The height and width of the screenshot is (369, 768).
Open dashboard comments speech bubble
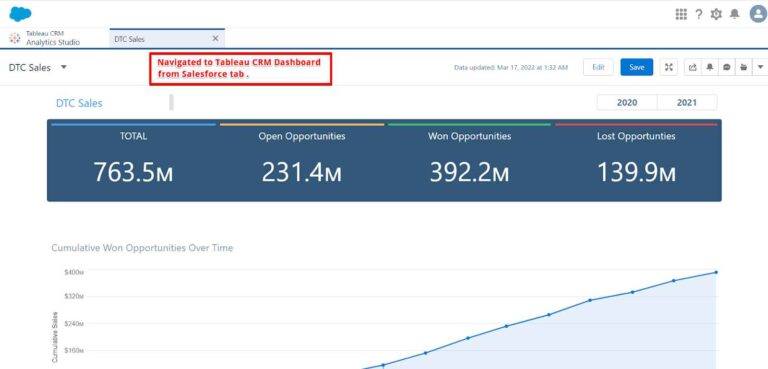click(x=726, y=67)
